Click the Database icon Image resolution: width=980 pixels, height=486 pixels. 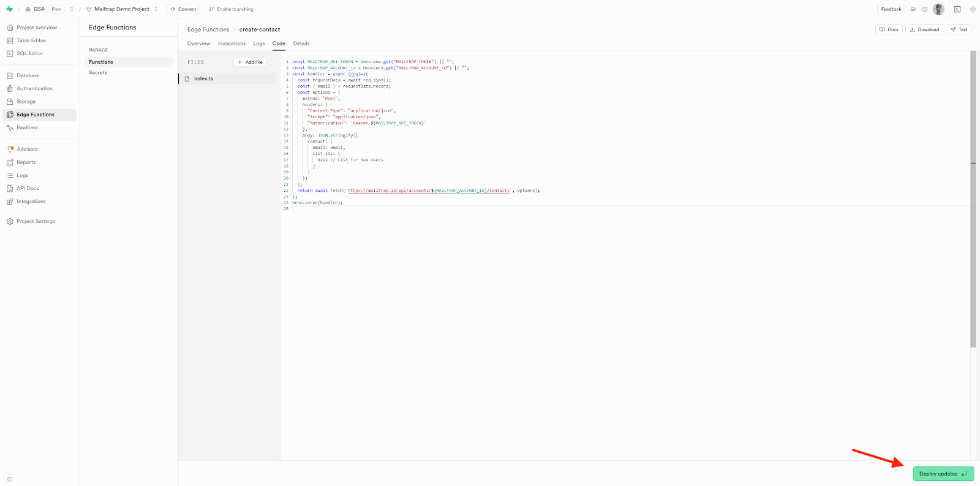[10, 75]
